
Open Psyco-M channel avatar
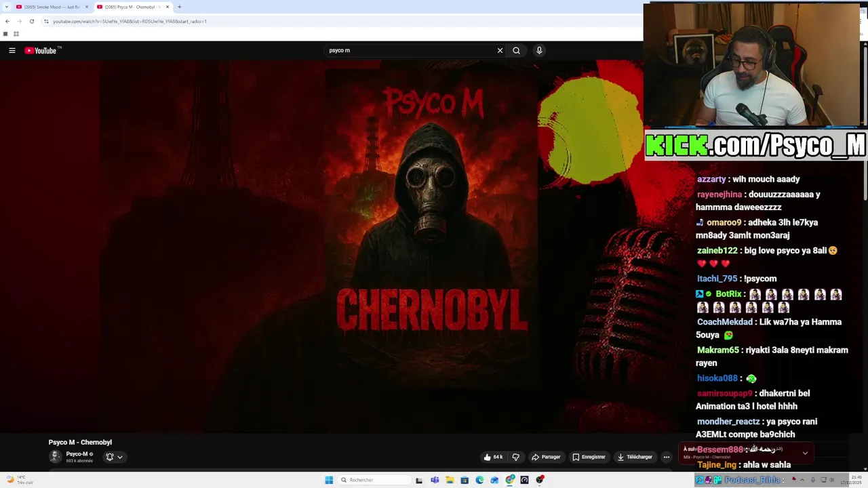[x=55, y=457]
